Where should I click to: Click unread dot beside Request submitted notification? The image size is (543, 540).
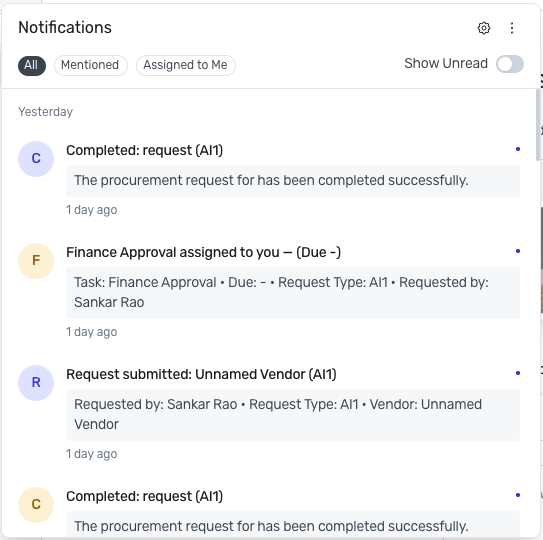pyautogui.click(x=518, y=373)
